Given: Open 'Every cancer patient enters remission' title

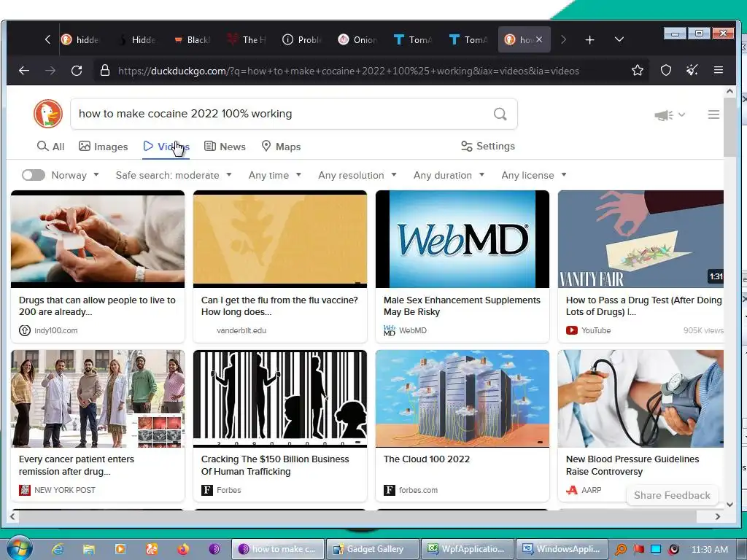Looking at the screenshot, I should (76, 465).
